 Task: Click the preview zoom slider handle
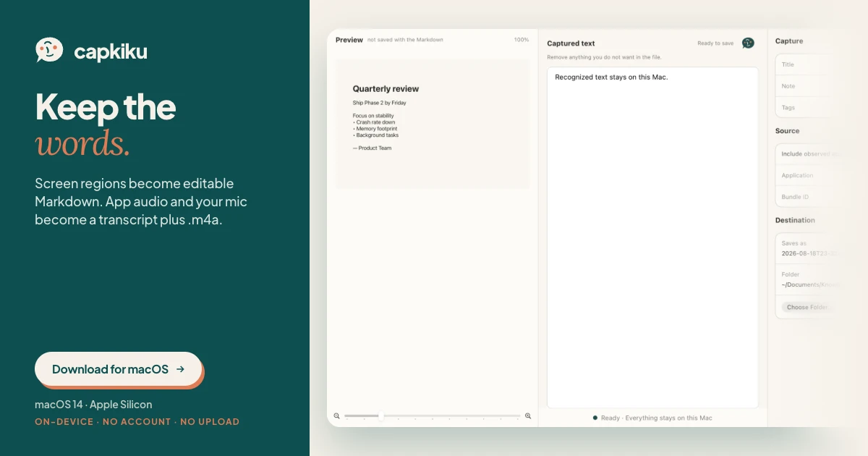coord(381,416)
